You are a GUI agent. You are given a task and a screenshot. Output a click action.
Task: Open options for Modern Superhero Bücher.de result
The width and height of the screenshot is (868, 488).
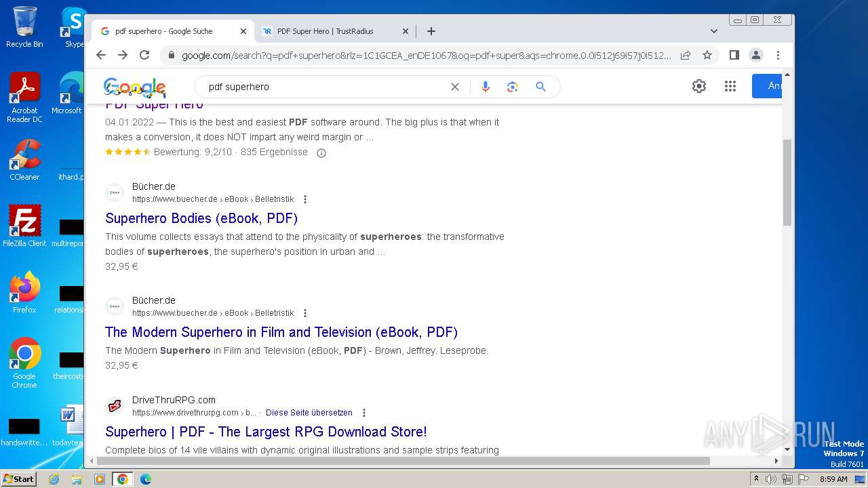(x=305, y=313)
